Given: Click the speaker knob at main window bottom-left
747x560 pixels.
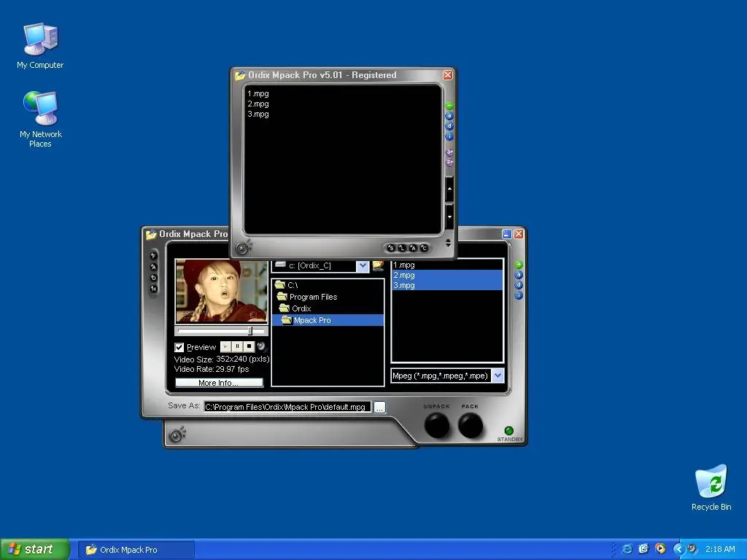Looking at the screenshot, I should coord(177,435).
